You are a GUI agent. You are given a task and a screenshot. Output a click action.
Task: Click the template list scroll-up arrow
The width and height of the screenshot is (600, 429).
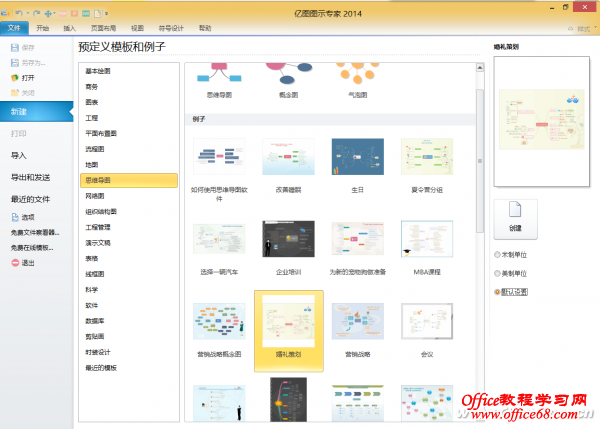[480, 68]
